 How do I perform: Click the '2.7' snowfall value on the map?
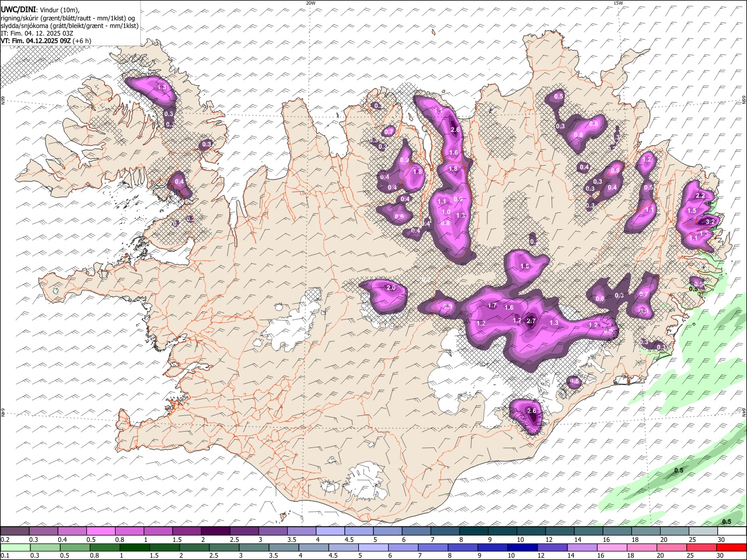531,321
